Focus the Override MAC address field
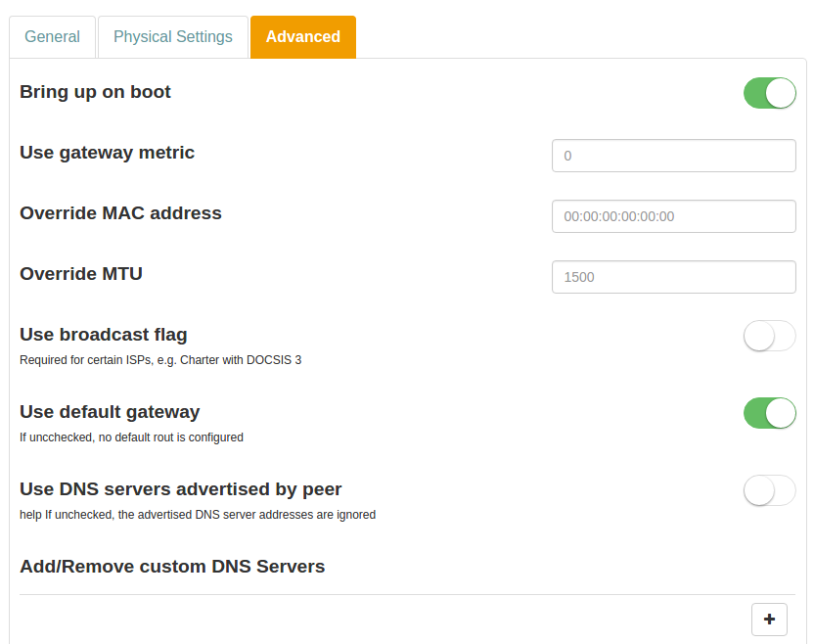 click(673, 216)
